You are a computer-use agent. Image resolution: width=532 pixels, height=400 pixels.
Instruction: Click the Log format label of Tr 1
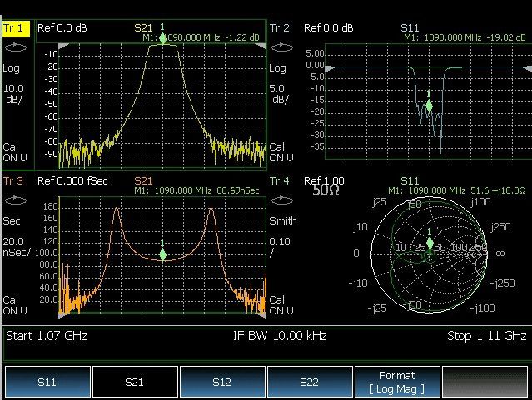click(11, 68)
